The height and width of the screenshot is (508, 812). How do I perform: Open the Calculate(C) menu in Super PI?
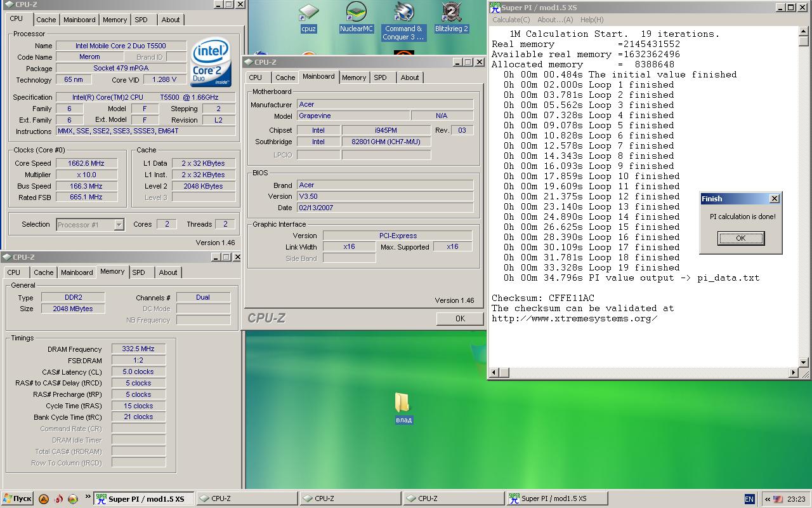[511, 20]
